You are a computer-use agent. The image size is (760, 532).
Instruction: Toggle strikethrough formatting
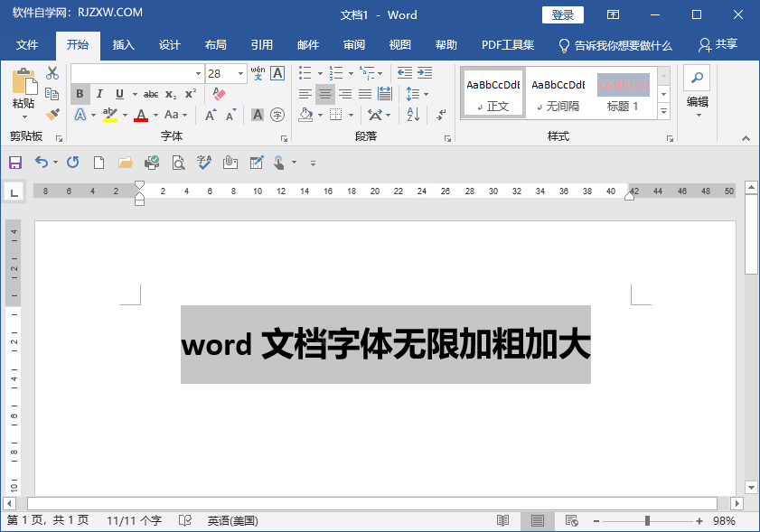(151, 94)
